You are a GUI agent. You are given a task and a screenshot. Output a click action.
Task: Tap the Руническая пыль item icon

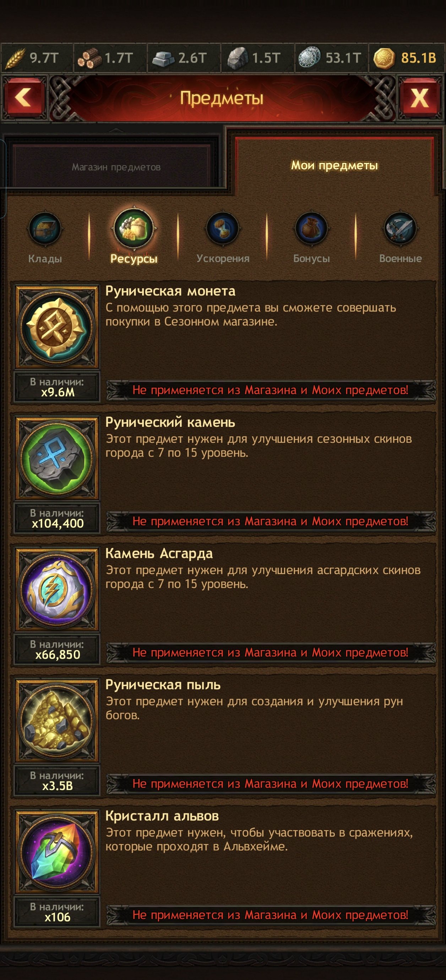pos(57,722)
